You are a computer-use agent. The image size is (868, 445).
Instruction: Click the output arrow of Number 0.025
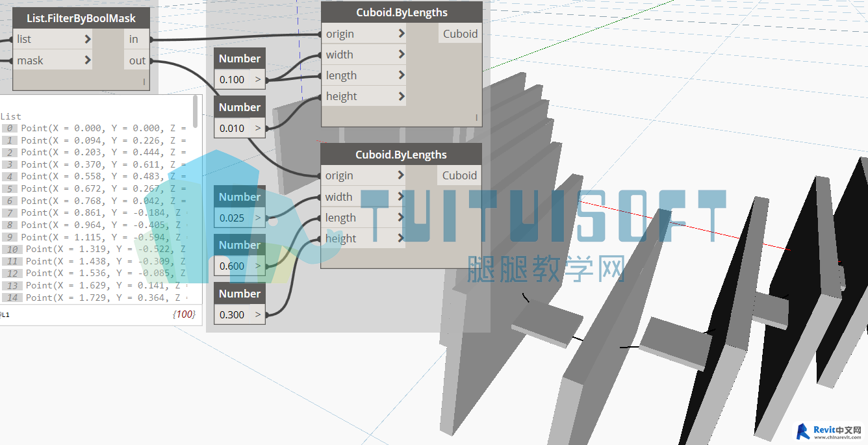pyautogui.click(x=258, y=218)
